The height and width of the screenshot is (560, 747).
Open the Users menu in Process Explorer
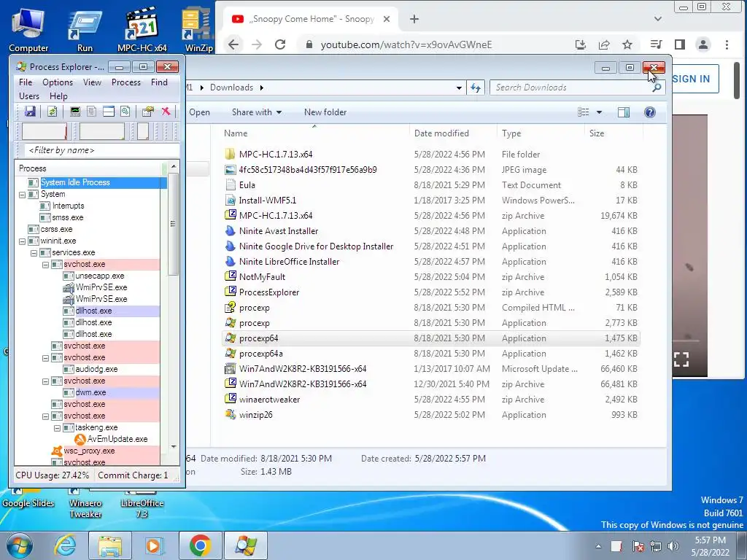coord(29,96)
